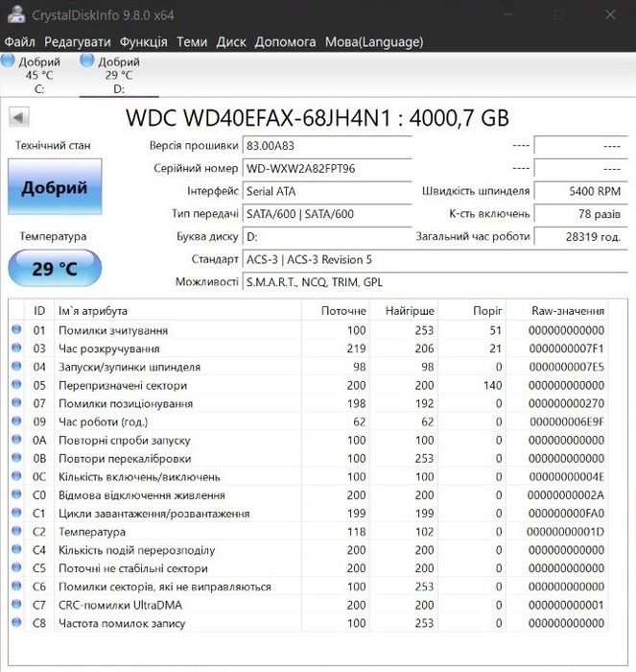Click the status dot of attribute 0B

coord(16,458)
